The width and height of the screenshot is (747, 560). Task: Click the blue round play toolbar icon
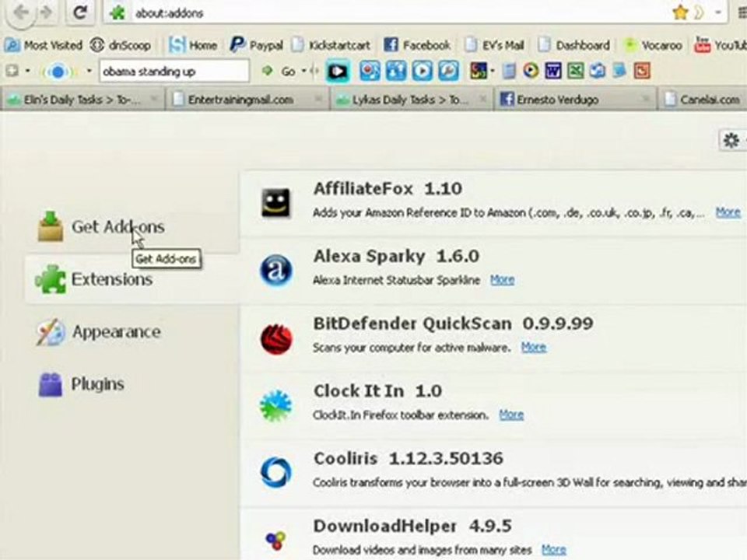pos(422,72)
